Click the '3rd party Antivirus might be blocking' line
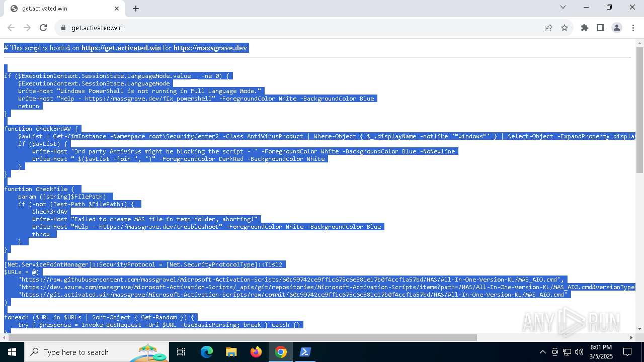 coord(244,151)
